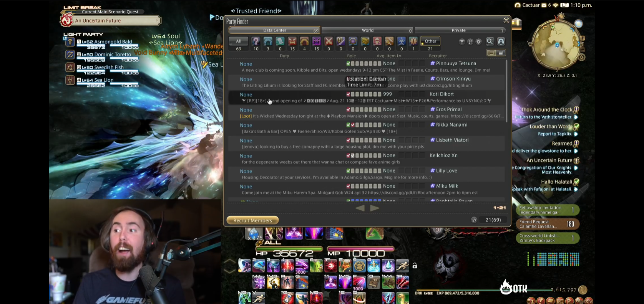644x304 pixels.
Task: Select the Pinnuuya Tetsuna listing
Action: (x=366, y=67)
